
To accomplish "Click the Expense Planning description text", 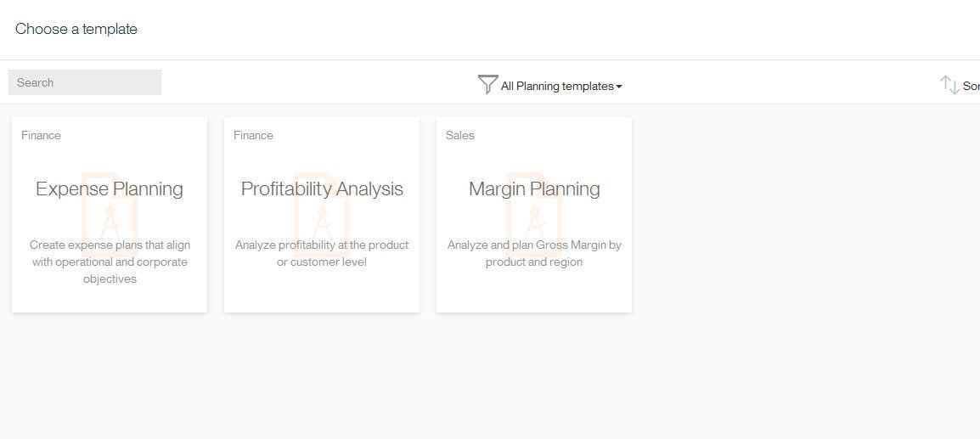I will coord(110,262).
